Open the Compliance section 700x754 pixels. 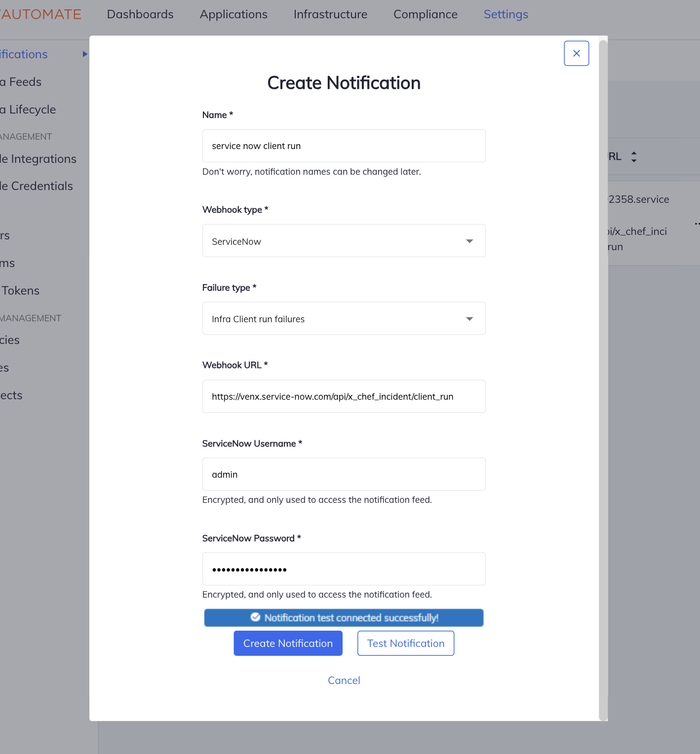425,14
